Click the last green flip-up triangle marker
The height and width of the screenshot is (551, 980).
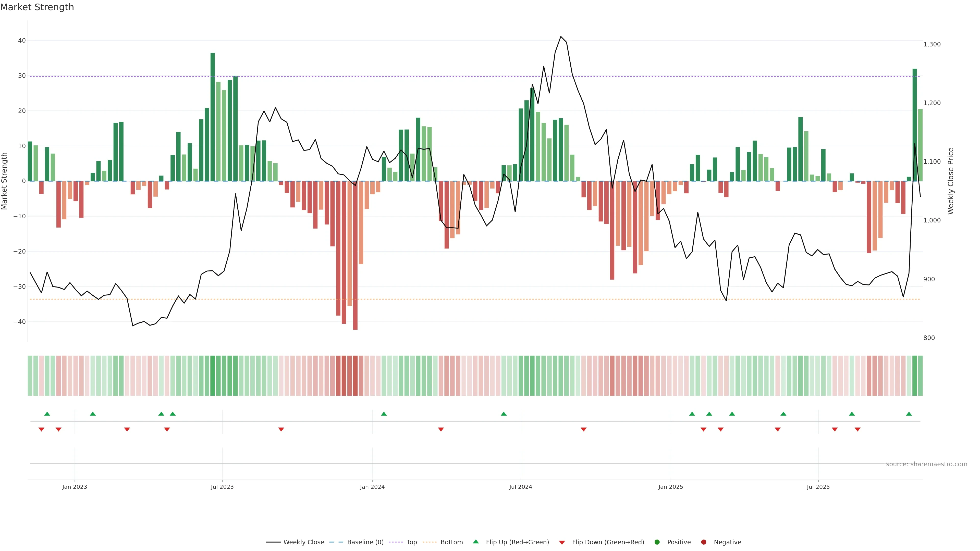tap(909, 414)
